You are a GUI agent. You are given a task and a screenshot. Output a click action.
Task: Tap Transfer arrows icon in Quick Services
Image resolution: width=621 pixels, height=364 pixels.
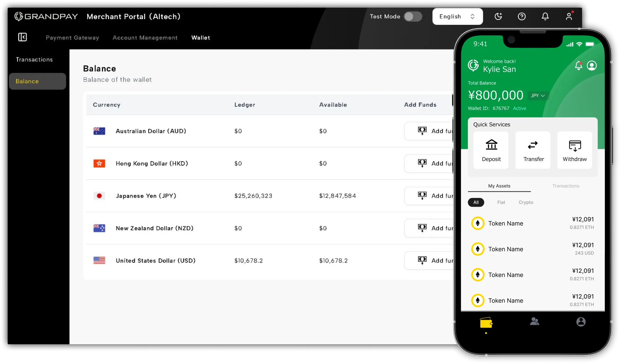point(533,145)
